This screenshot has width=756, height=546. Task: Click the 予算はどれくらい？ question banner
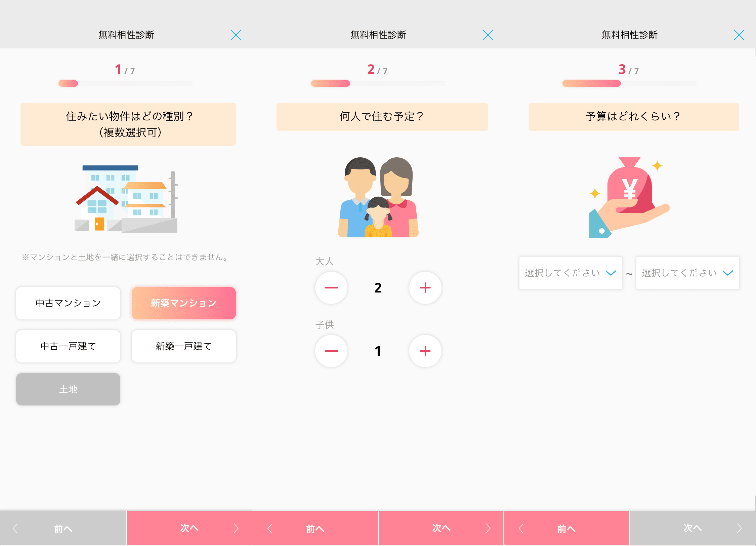pos(634,117)
